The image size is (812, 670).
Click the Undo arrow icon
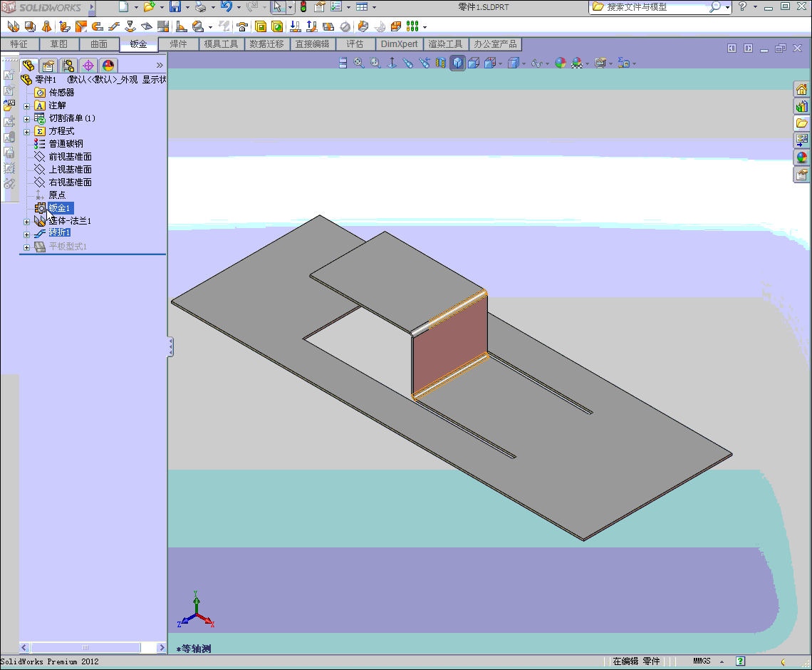(x=227, y=6)
